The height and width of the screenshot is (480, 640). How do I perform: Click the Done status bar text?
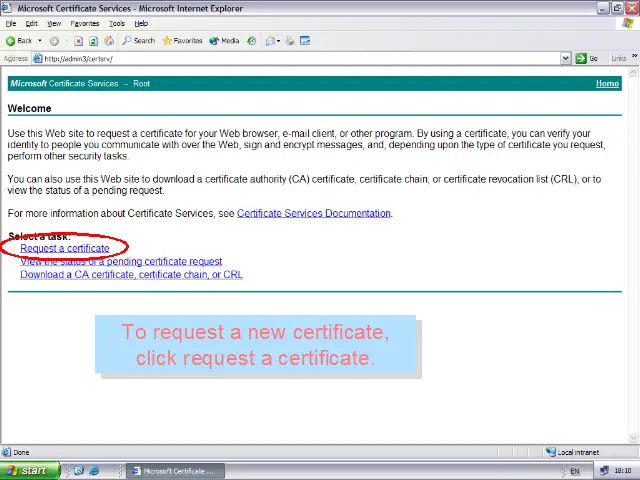(21, 452)
